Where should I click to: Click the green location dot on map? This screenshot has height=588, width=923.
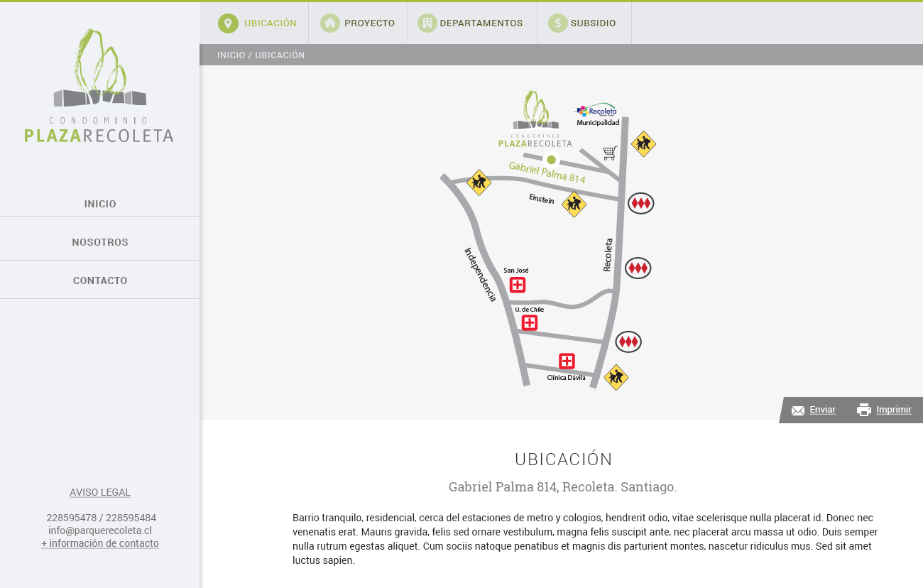551,160
